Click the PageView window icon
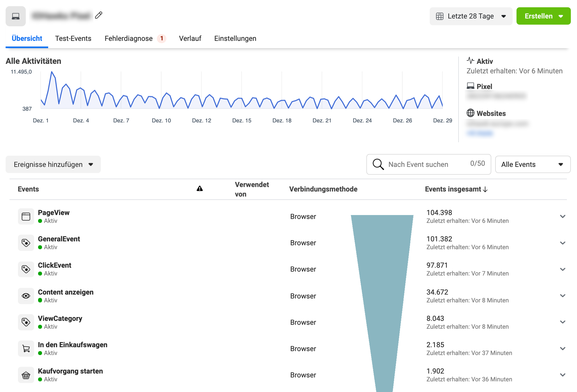This screenshot has width=577, height=392. (26, 216)
